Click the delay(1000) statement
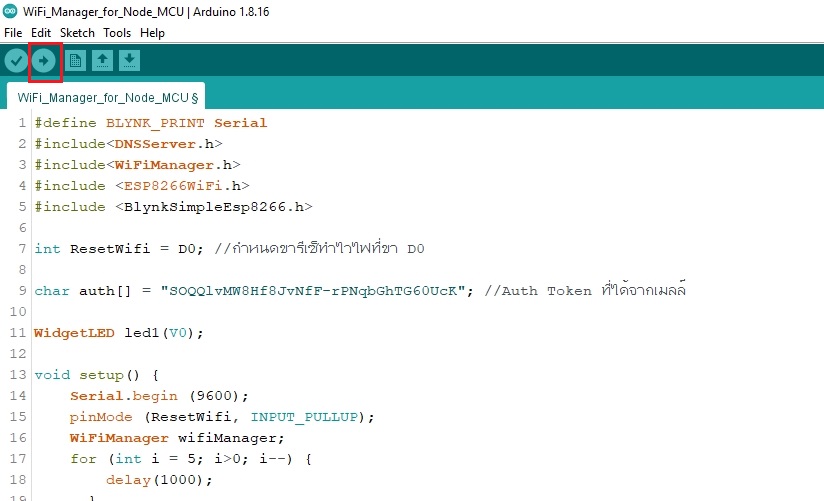The width and height of the screenshot is (824, 501). point(159,480)
